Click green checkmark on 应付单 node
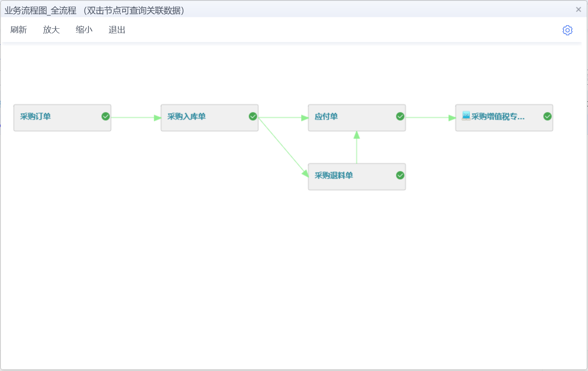Image resolution: width=588 pixels, height=371 pixels. [x=400, y=116]
